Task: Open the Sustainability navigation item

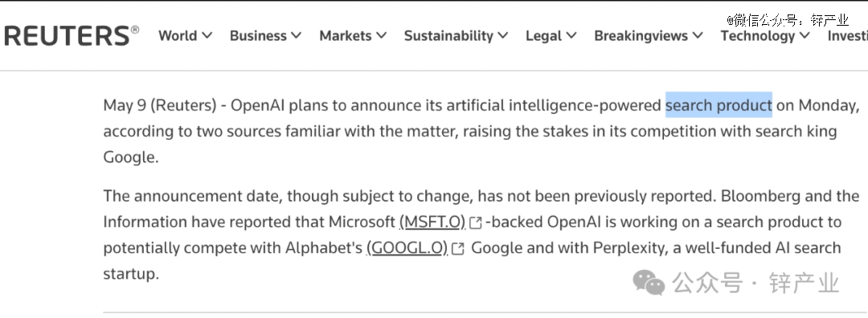Action: (x=448, y=35)
